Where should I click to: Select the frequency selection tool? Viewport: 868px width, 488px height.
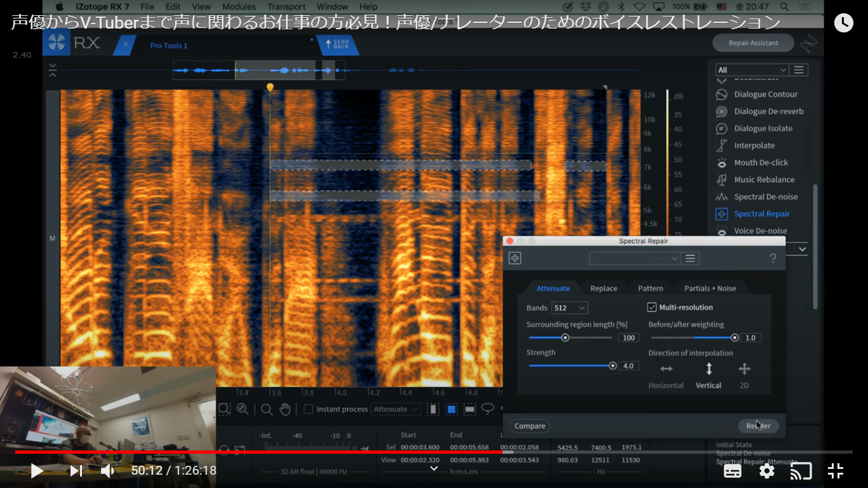click(x=470, y=409)
